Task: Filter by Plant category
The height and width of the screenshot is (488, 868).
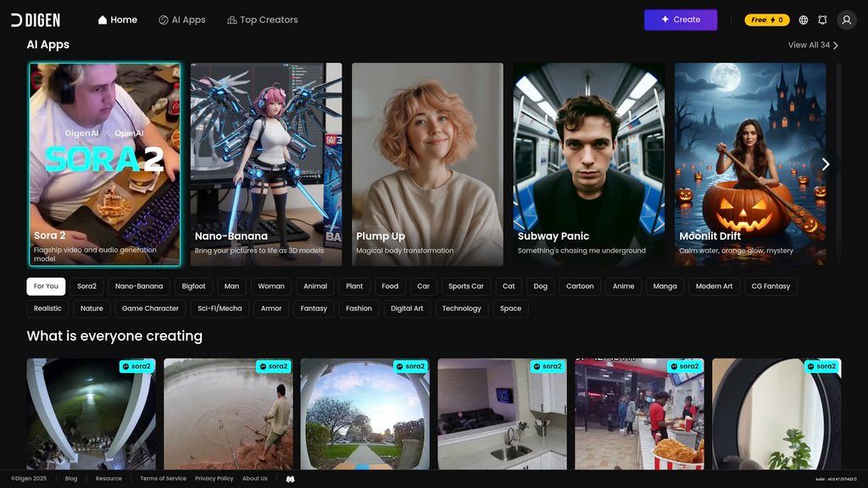Action: (x=354, y=286)
